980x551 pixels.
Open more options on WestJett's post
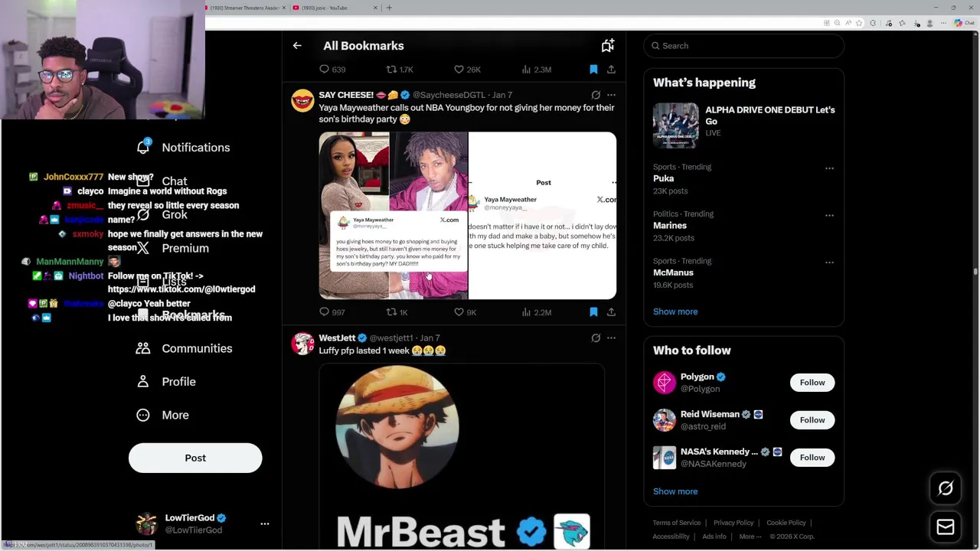(x=611, y=337)
